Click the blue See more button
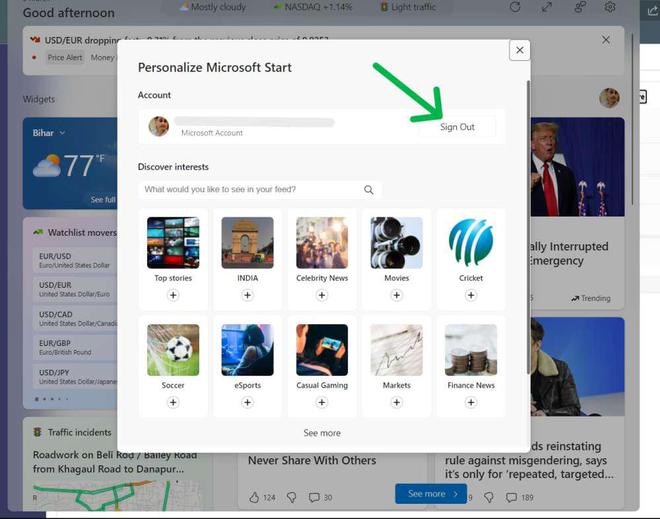Viewport: 660px width, 519px height. pos(431,494)
